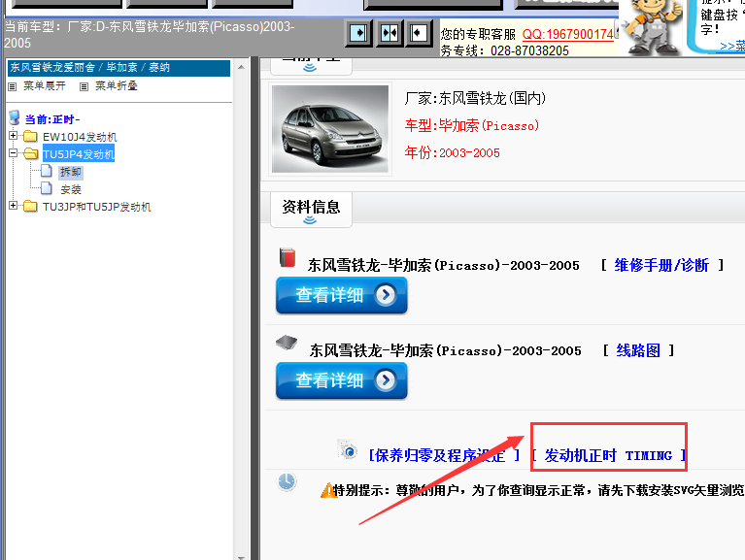
Task: Open the 保养归零及程序设定 link
Action: 444,455
